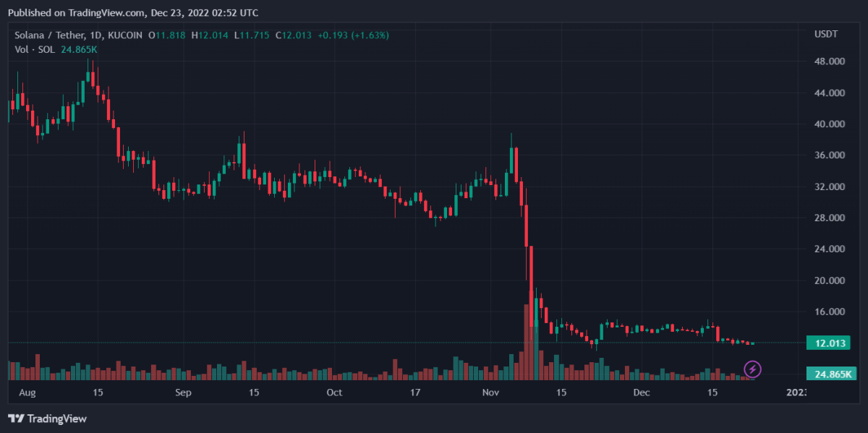Click the Oct label on time axis
This screenshot has height=433, width=868.
click(x=333, y=393)
